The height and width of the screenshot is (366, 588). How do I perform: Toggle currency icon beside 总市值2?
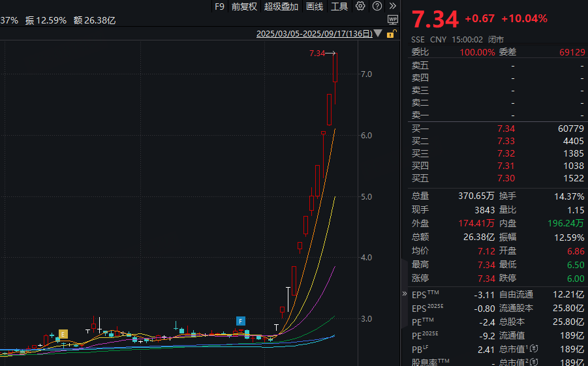point(534,363)
